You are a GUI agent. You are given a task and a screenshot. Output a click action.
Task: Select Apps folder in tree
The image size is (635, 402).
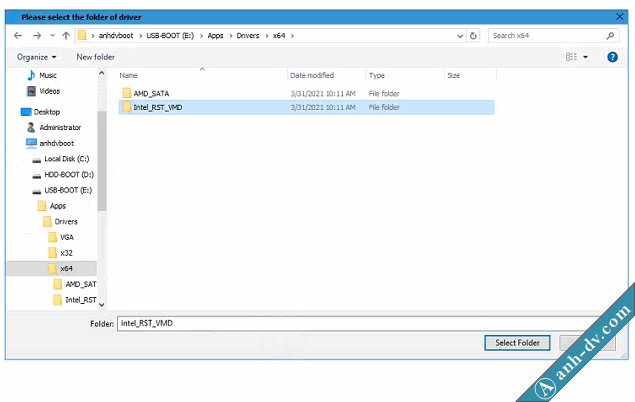click(58, 206)
